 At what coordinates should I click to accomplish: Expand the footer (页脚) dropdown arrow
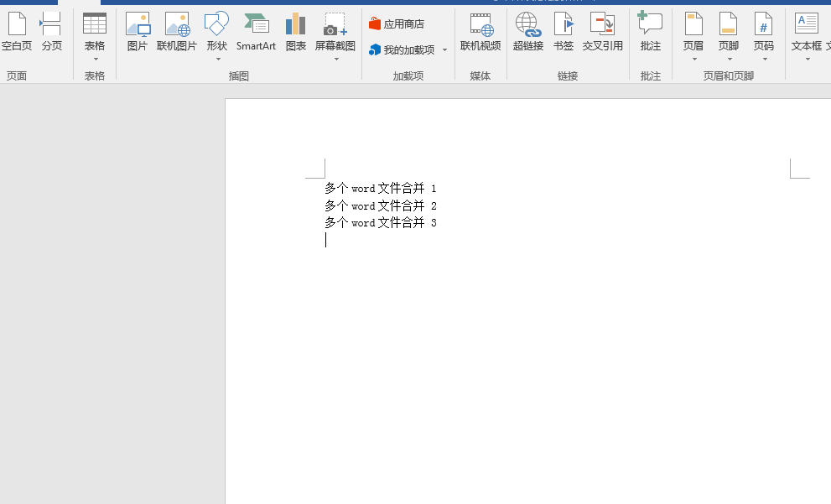tap(730, 60)
